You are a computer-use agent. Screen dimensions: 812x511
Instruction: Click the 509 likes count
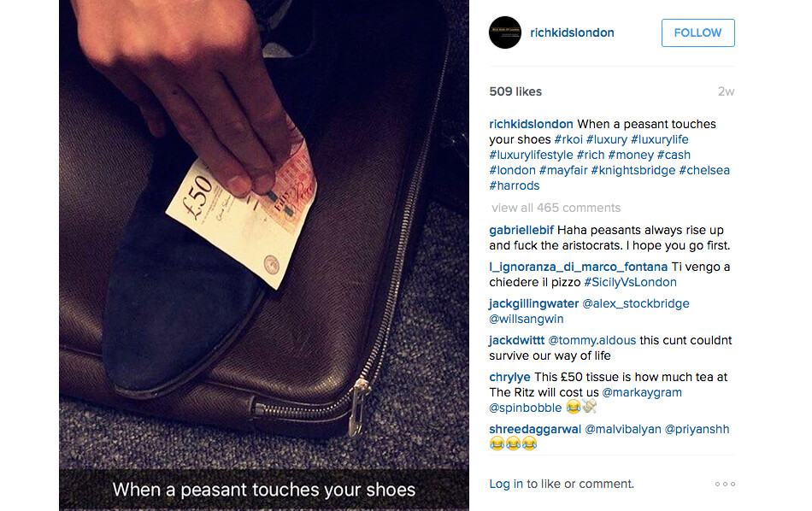point(515,91)
